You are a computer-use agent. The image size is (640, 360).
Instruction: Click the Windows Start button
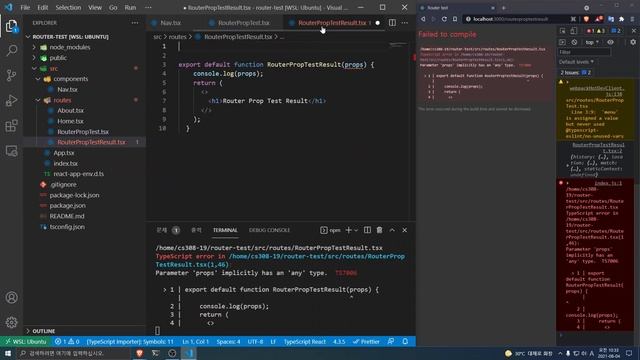(x=8, y=353)
